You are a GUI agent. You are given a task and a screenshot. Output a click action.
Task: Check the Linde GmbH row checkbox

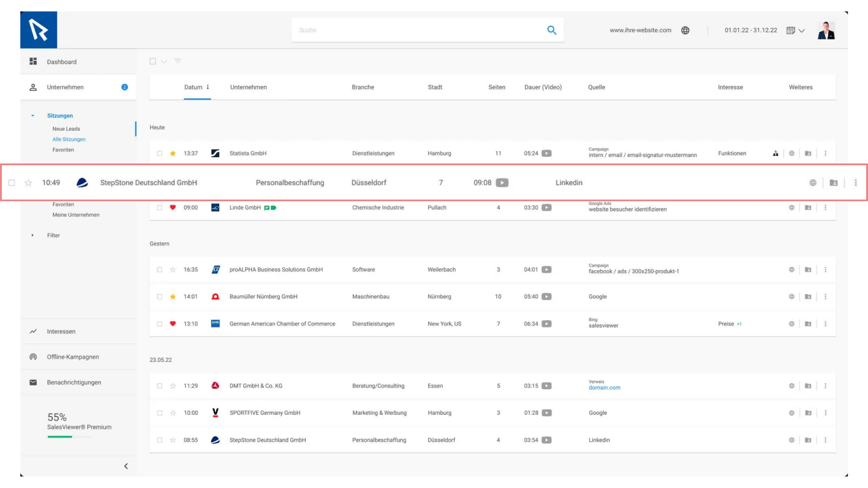click(160, 207)
